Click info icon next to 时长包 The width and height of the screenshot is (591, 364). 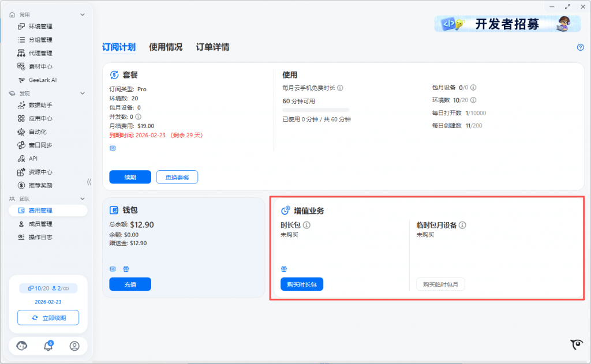pyautogui.click(x=307, y=225)
